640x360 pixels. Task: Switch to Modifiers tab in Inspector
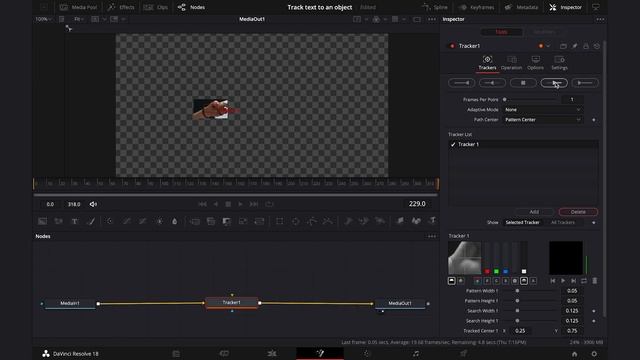pos(544,32)
